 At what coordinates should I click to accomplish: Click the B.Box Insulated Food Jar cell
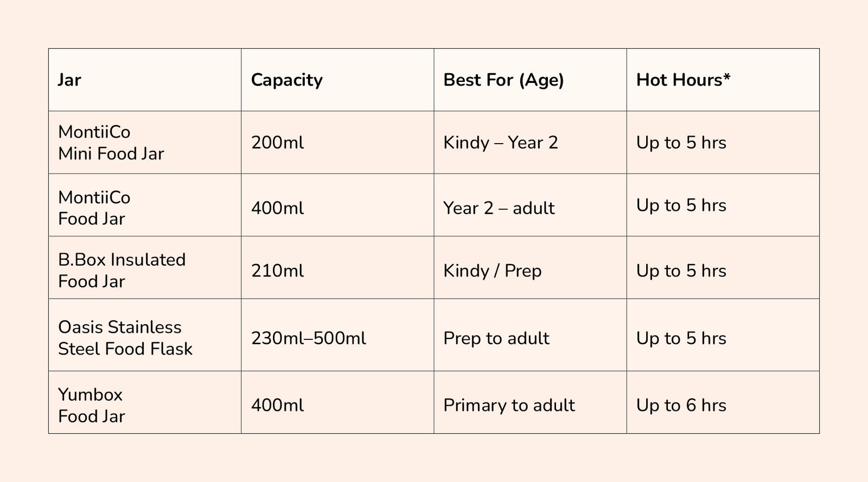[145, 267]
